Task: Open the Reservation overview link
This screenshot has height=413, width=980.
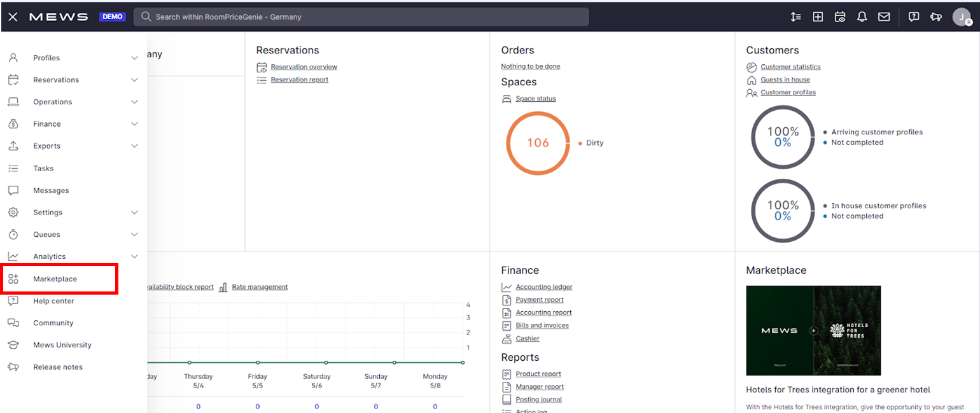Action: 304,67
